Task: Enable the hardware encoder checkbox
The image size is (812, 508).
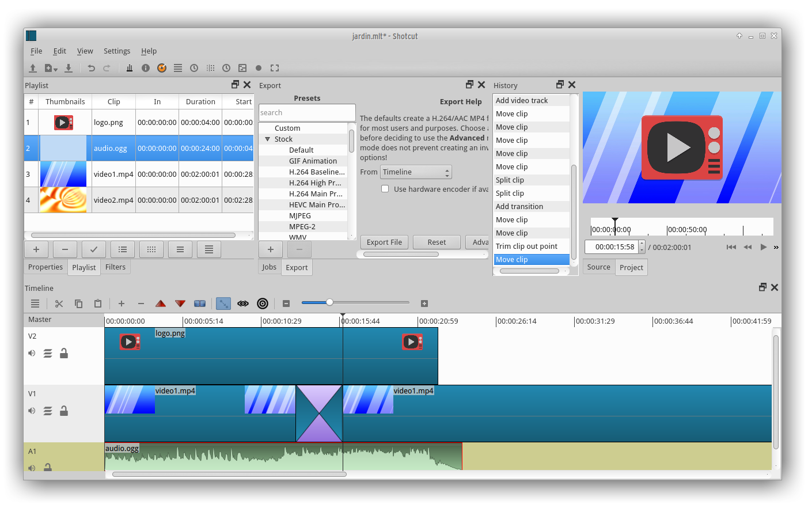Action: click(x=385, y=189)
